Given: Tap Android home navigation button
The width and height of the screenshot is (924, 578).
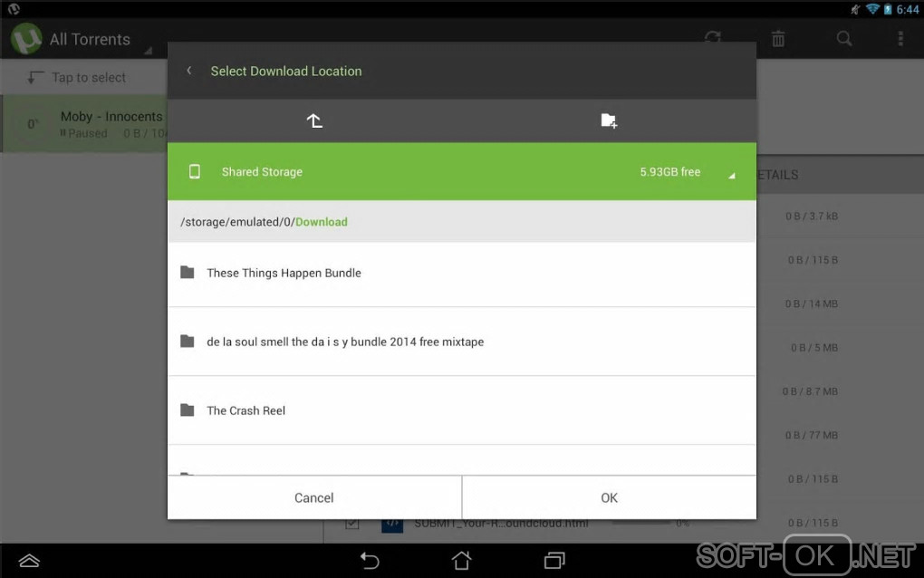Looking at the screenshot, I should (461, 560).
